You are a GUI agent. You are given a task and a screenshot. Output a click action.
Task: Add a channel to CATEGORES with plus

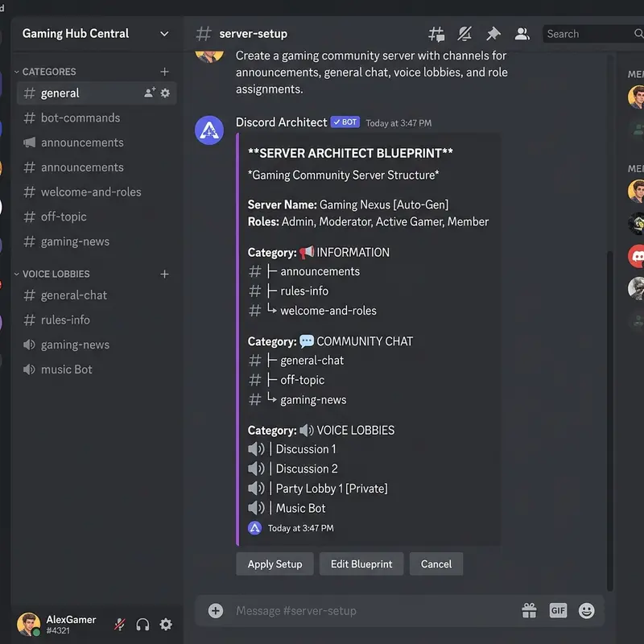pos(164,72)
